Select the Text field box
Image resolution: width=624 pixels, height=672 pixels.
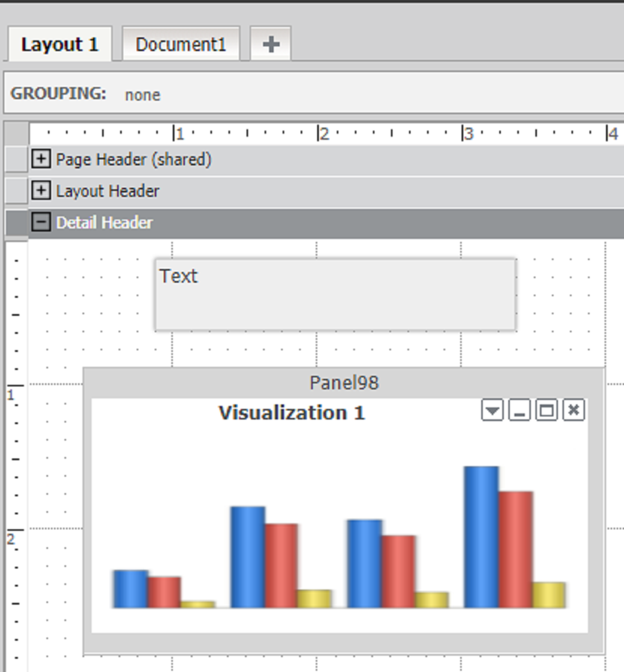coord(335,295)
